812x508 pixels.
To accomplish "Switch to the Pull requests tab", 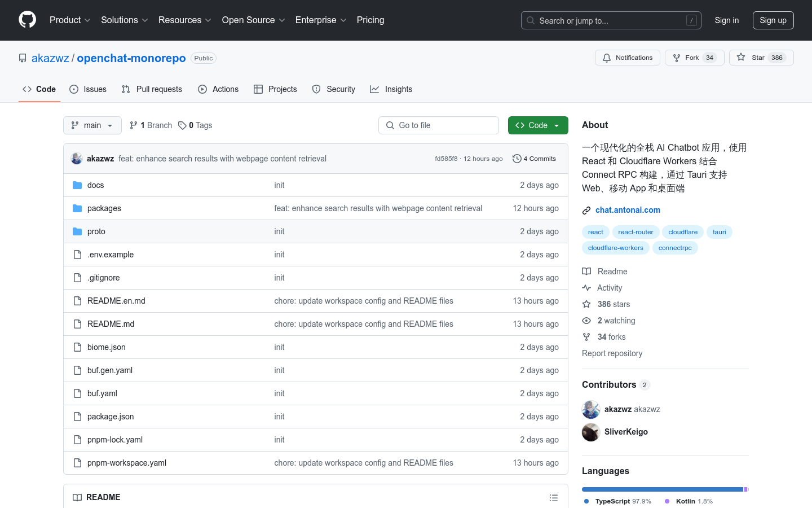I will coord(152,89).
